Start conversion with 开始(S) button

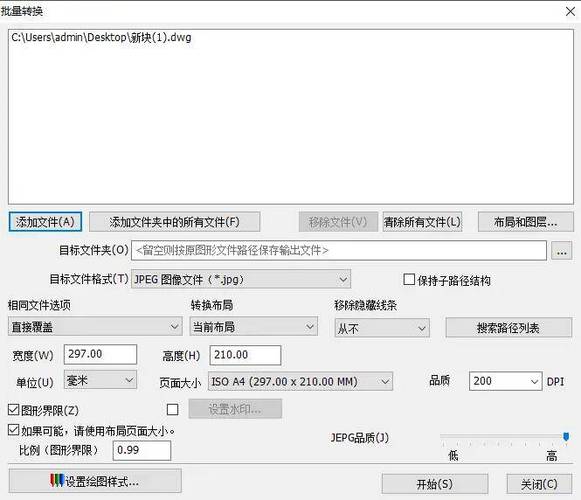(x=435, y=484)
